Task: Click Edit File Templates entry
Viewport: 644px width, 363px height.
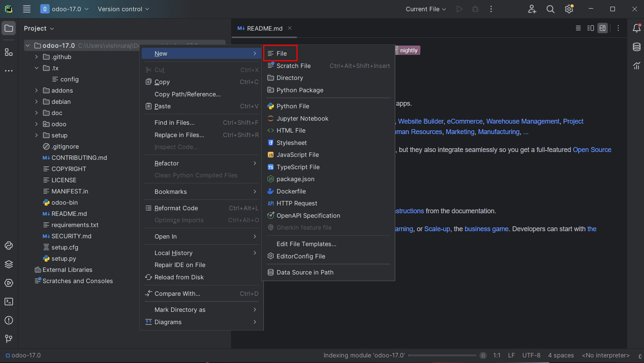Action: tap(329, 244)
